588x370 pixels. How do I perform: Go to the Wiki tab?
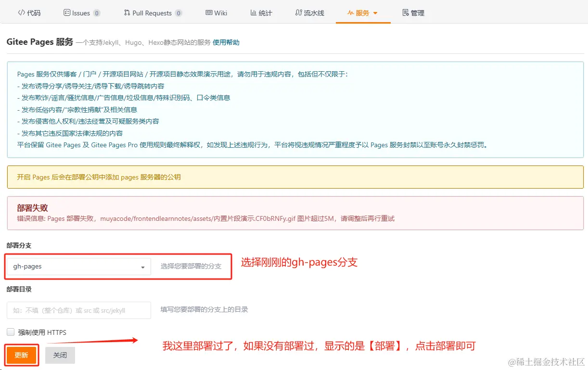pos(216,13)
